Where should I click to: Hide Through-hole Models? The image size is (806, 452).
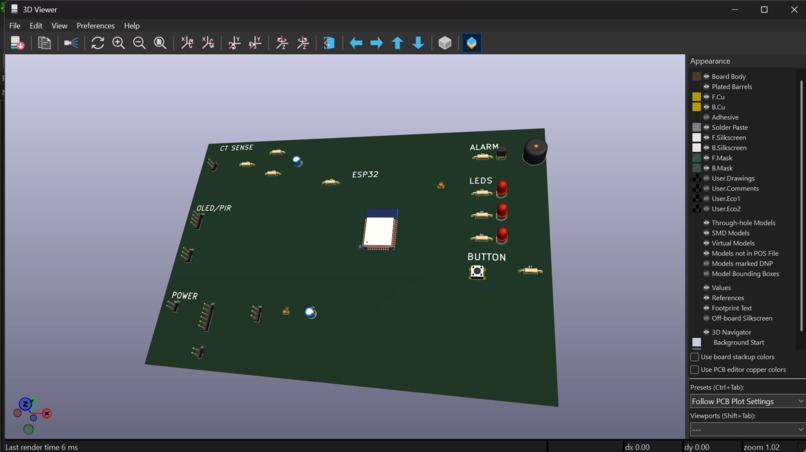coord(706,223)
